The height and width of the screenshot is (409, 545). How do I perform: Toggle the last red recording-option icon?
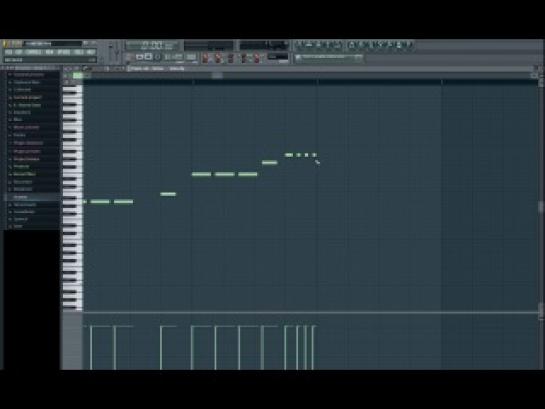[257, 58]
